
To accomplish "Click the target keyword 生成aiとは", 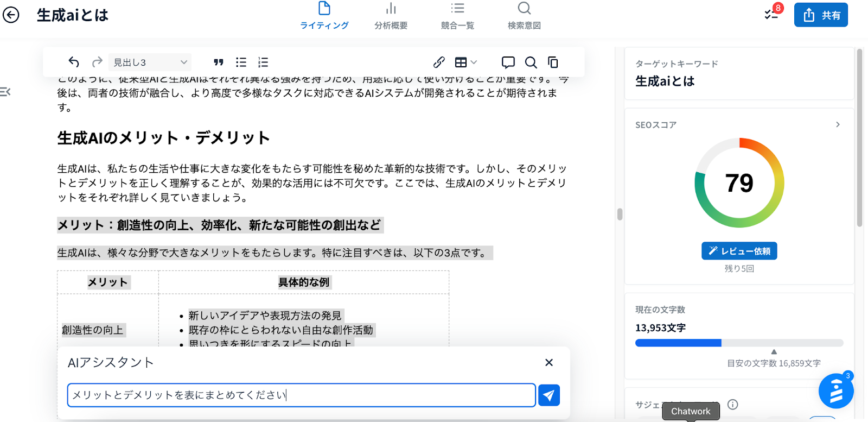I will click(665, 81).
